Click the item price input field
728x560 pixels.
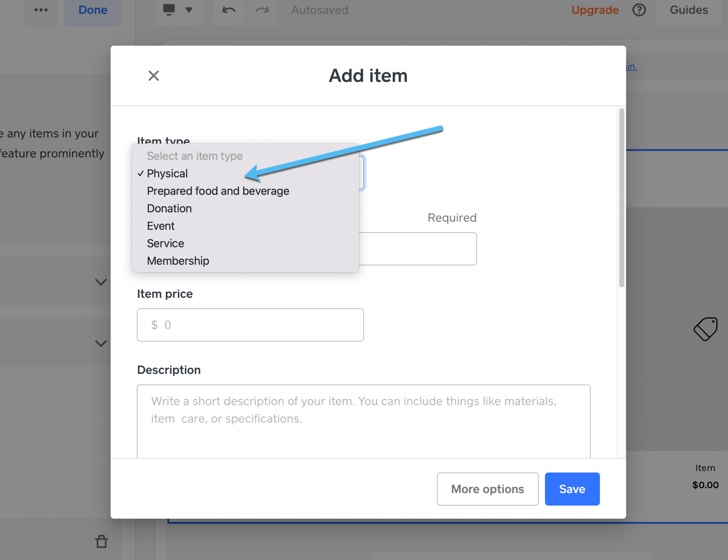(x=250, y=325)
